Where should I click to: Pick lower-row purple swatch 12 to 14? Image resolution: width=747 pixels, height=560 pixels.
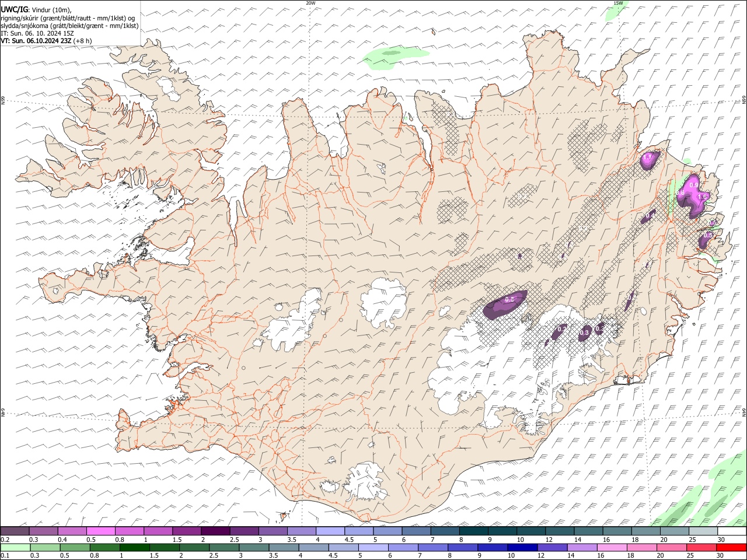tap(551, 547)
